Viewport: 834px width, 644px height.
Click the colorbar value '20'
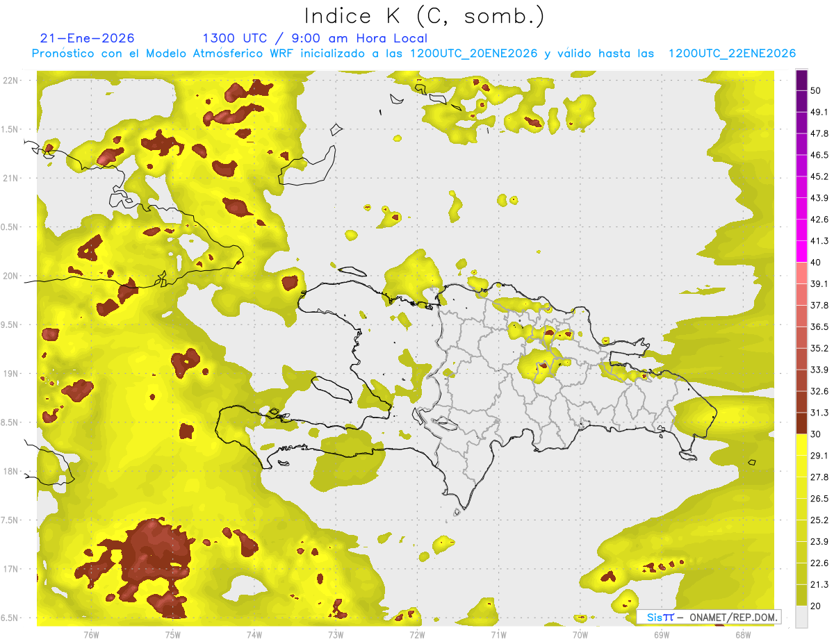pos(817,606)
